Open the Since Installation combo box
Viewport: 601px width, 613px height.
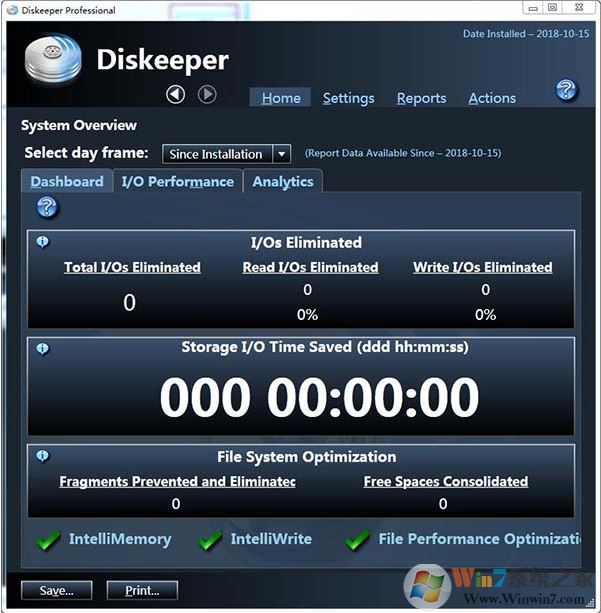[x=226, y=154]
